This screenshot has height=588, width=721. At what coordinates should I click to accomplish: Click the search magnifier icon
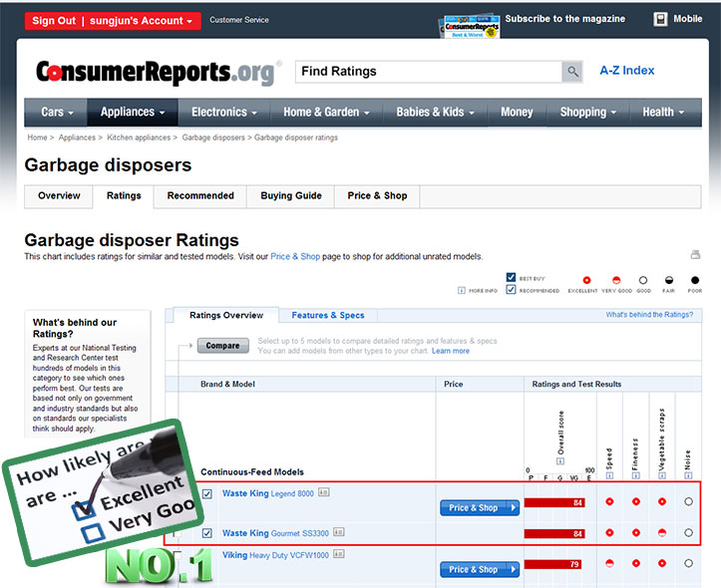coord(572,72)
